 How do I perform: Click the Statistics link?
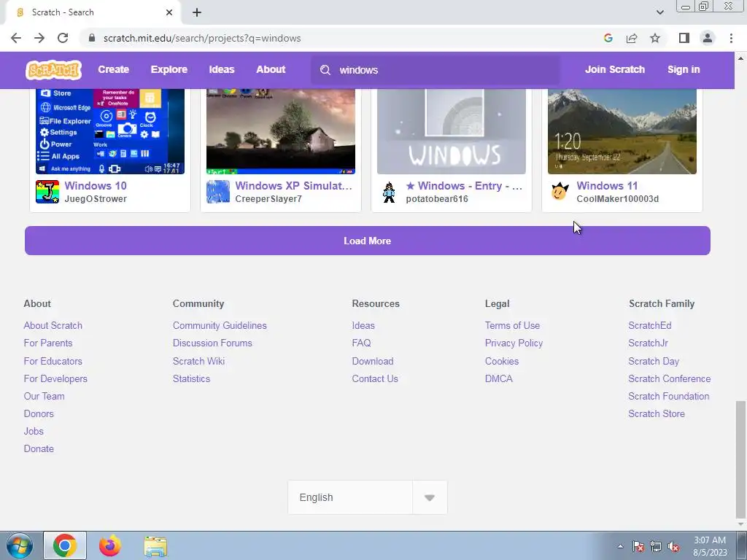click(192, 378)
